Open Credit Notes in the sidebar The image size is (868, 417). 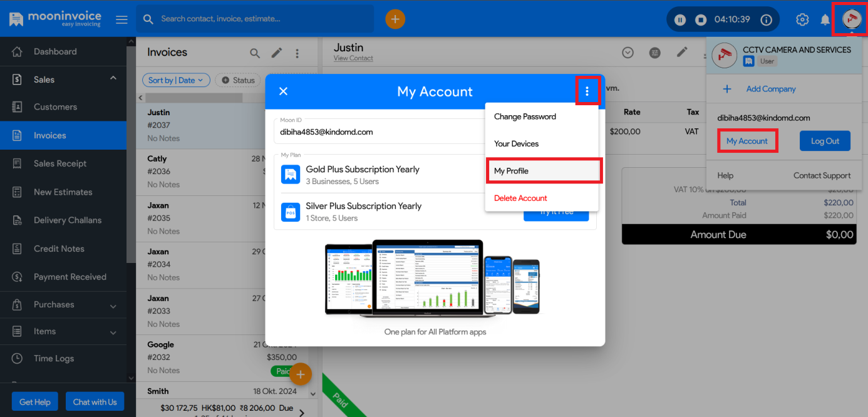(63, 249)
